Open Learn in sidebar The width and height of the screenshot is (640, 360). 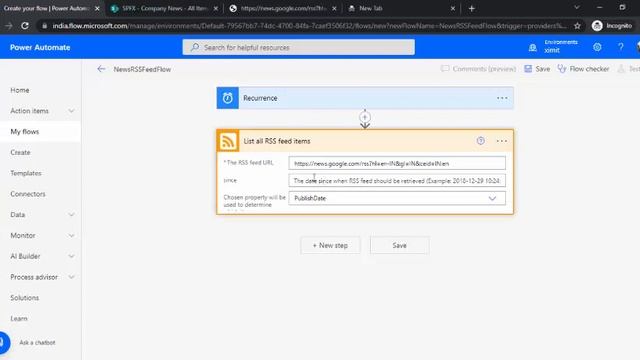[19, 318]
